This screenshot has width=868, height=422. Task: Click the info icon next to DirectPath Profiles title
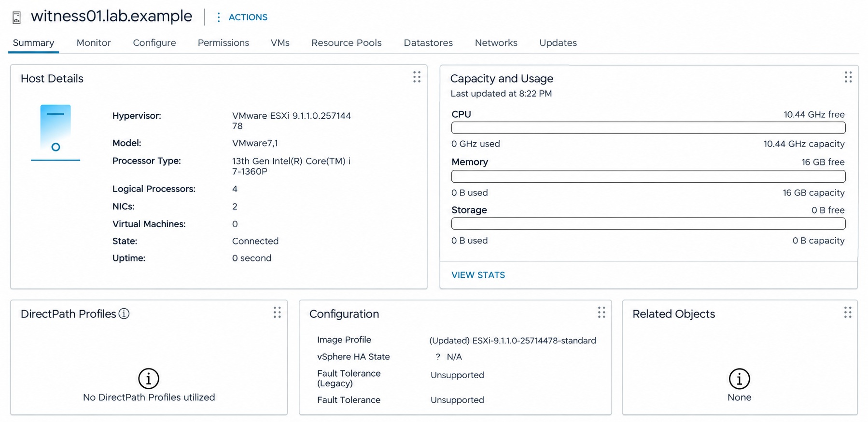coord(124,313)
